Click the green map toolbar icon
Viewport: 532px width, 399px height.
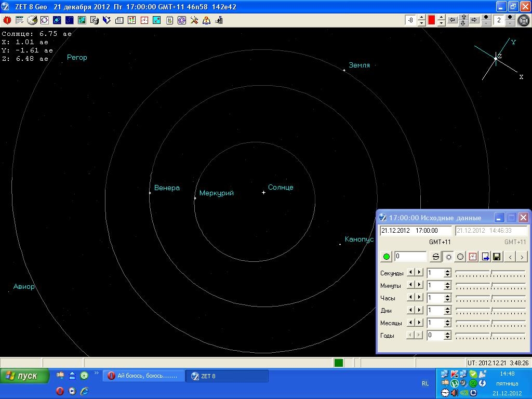pos(82,20)
